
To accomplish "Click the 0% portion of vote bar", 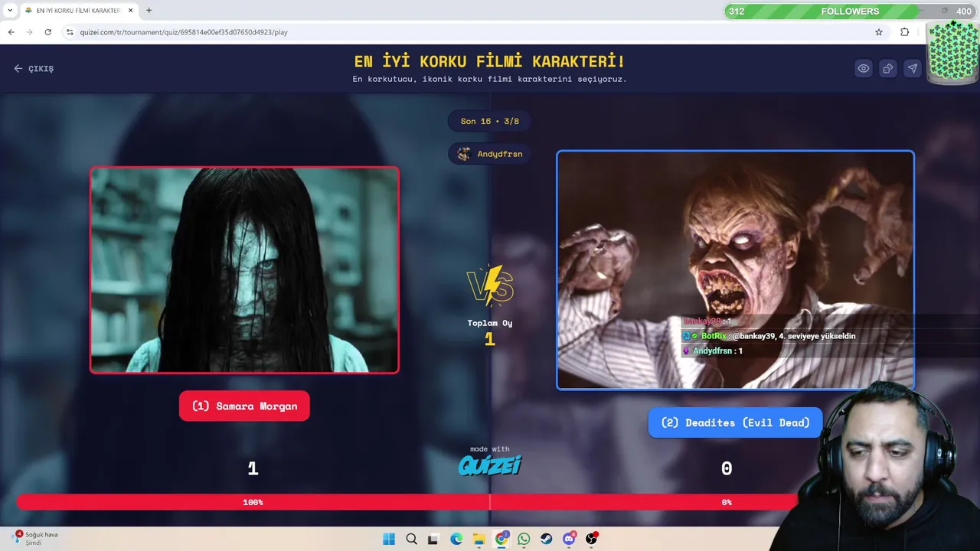I will (x=726, y=502).
